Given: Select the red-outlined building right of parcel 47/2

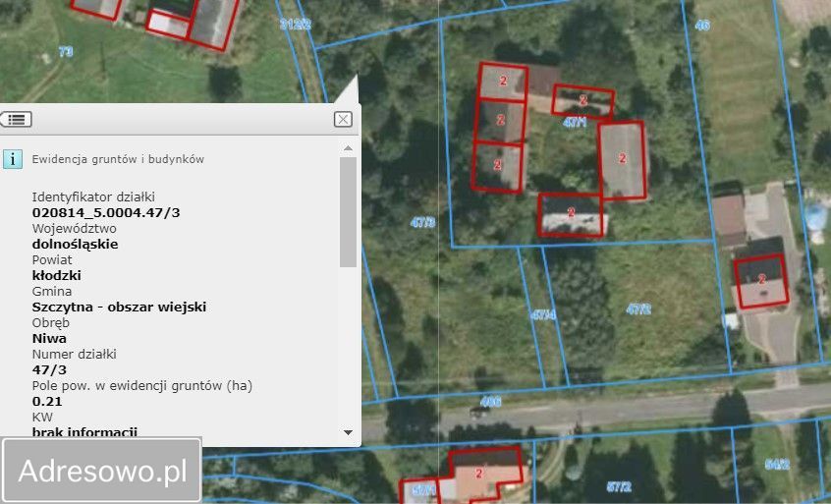Looking at the screenshot, I should (760, 280).
